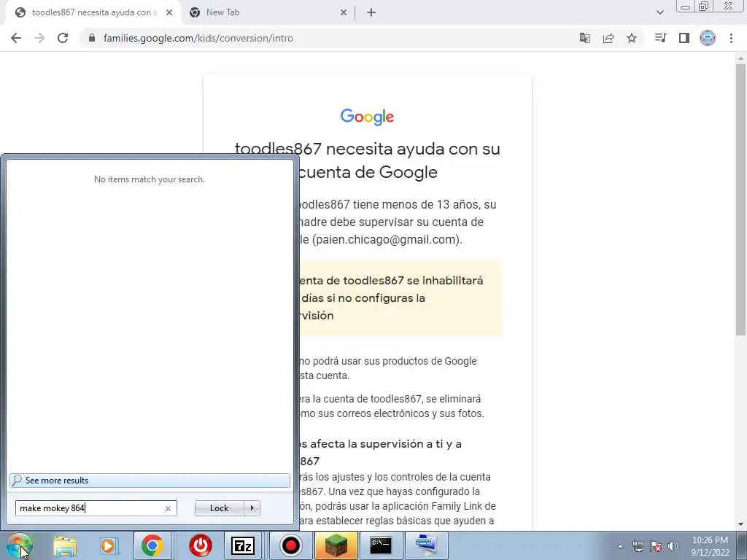The height and width of the screenshot is (560, 747).
Task: Open the Command Prompt taskbar icon
Action: (x=381, y=545)
